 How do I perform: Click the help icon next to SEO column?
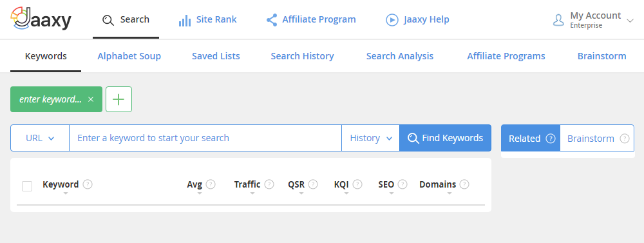402,184
